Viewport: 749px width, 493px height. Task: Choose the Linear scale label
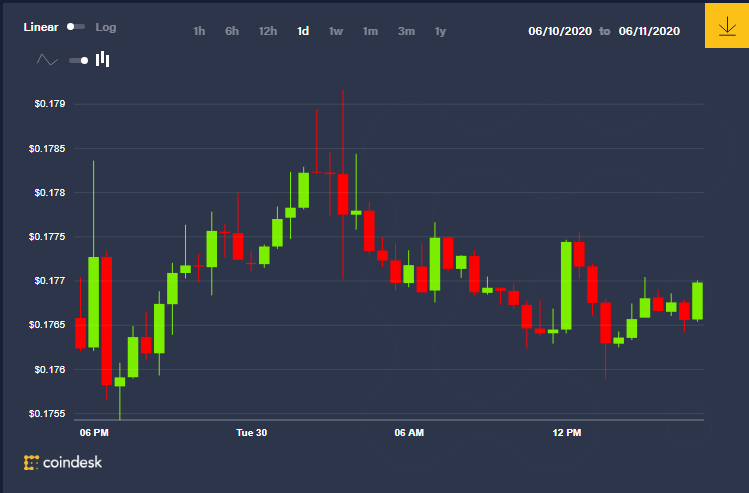tap(41, 27)
